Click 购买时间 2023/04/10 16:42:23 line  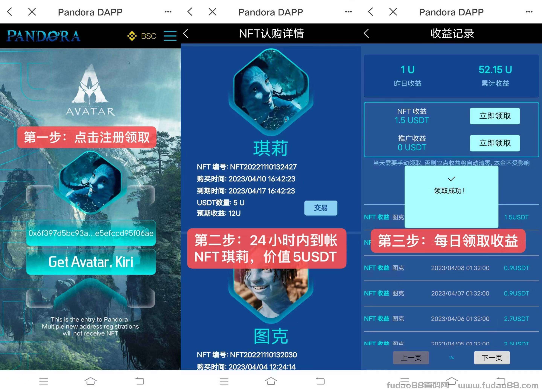click(246, 178)
